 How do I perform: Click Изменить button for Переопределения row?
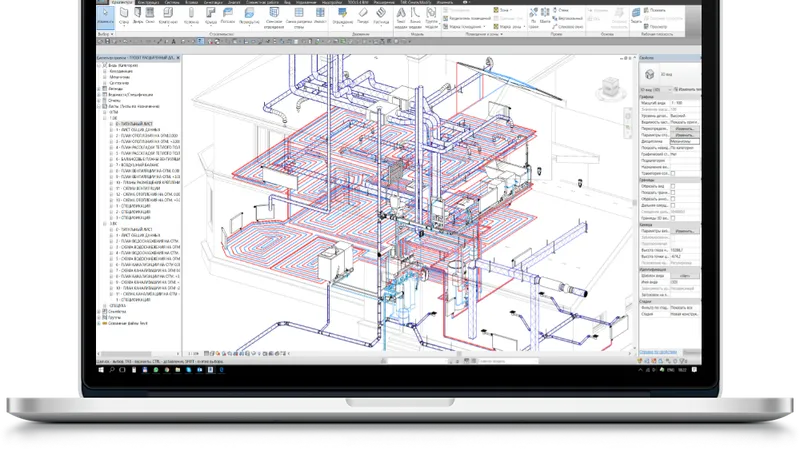coord(685,129)
